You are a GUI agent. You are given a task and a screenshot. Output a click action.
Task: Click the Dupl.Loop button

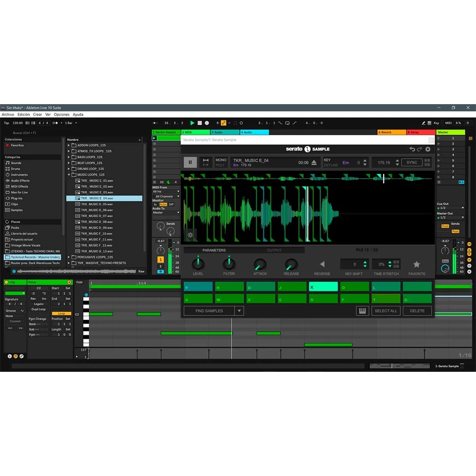coord(39,309)
